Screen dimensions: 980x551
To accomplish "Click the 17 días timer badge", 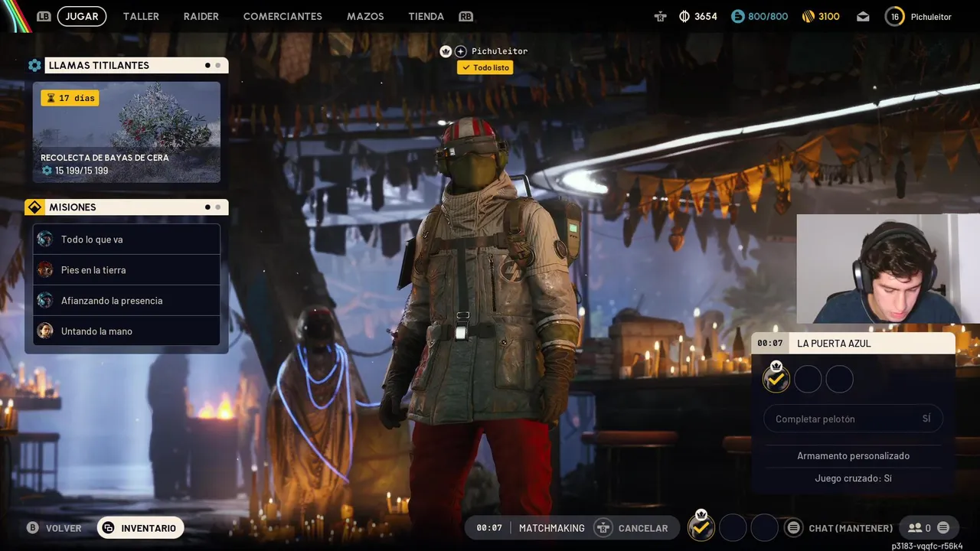I will click(70, 98).
